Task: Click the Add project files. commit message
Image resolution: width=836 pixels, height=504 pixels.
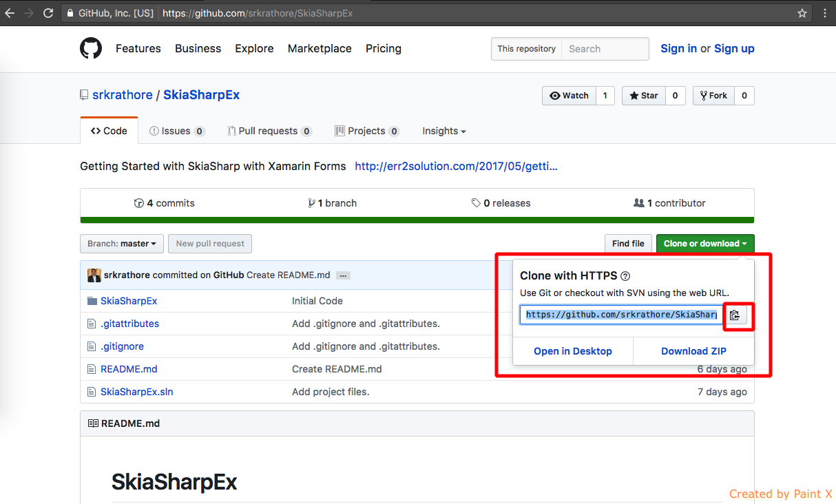Action: point(331,392)
